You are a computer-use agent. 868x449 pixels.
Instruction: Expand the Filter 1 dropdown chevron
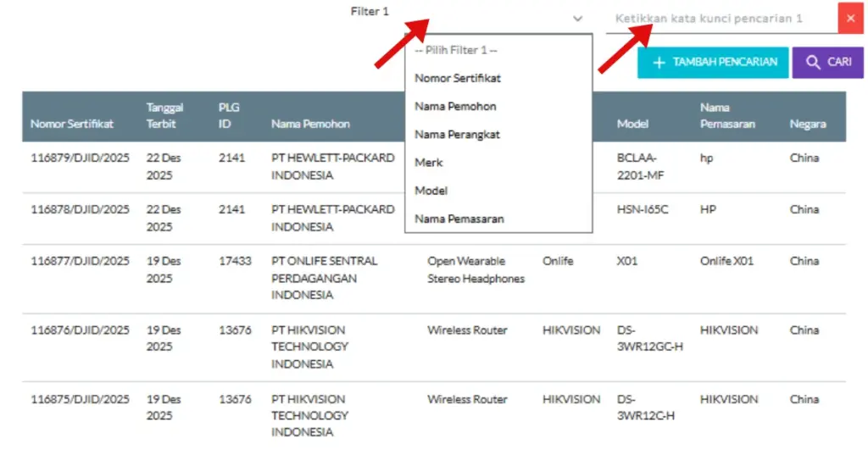(577, 18)
